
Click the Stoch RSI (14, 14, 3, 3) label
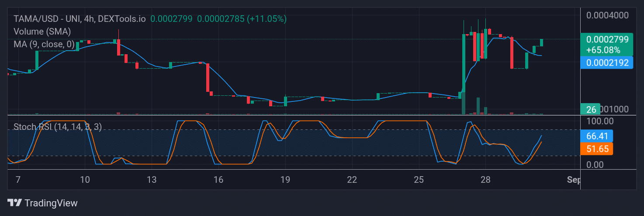tap(58, 127)
